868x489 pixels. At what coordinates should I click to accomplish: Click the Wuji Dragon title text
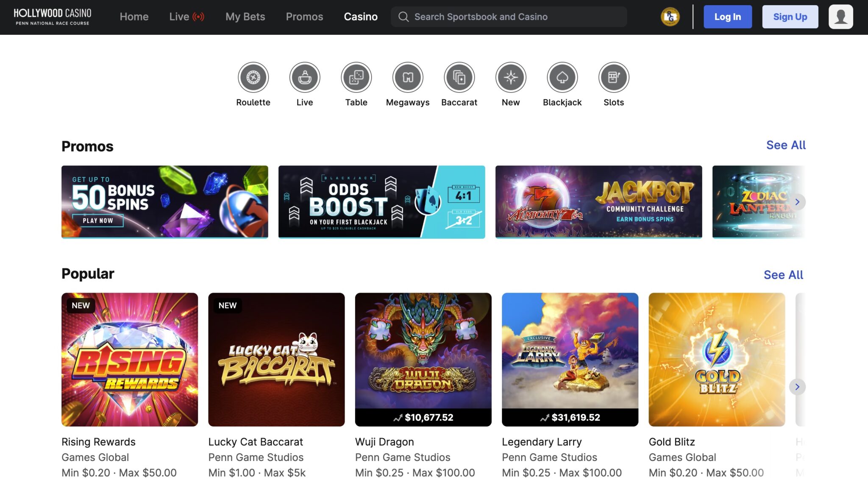click(384, 442)
